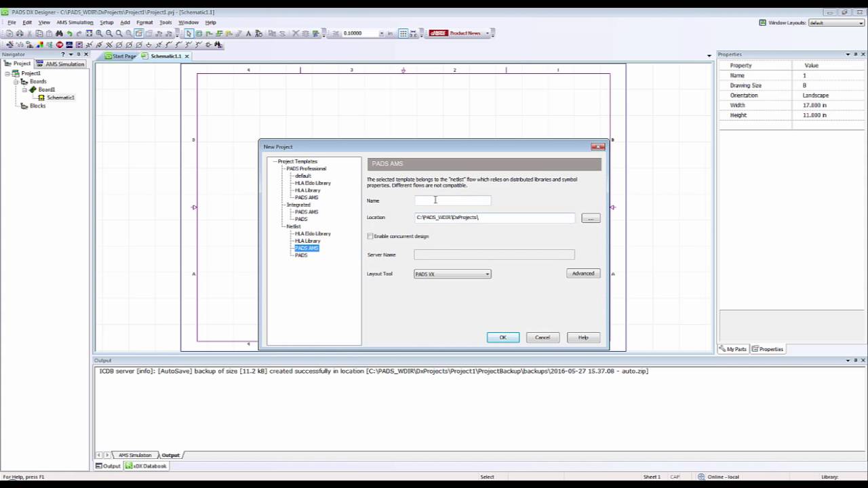The height and width of the screenshot is (488, 868).
Task: Switch to AMS Simulation tab in Navigator
Action: pyautogui.click(x=61, y=64)
